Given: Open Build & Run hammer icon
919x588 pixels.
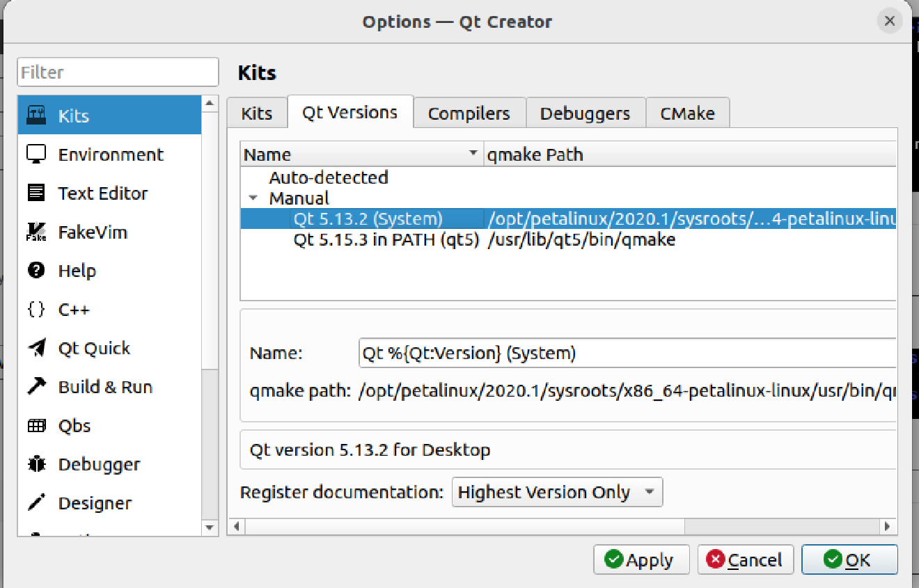Looking at the screenshot, I should click(x=36, y=387).
